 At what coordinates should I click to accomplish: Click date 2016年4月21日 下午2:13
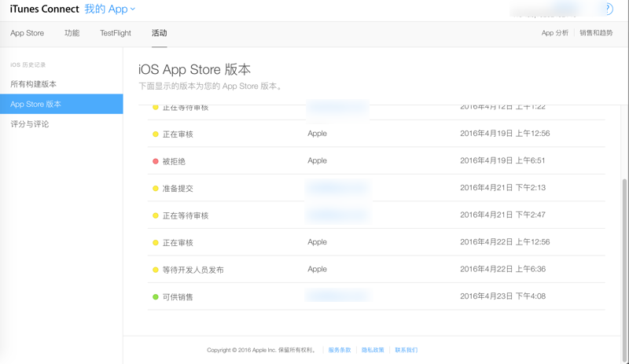[x=502, y=187]
